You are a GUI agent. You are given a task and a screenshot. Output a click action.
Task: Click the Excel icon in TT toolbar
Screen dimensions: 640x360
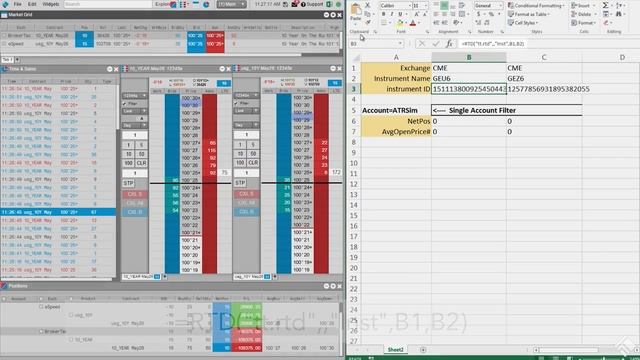pos(329,4)
